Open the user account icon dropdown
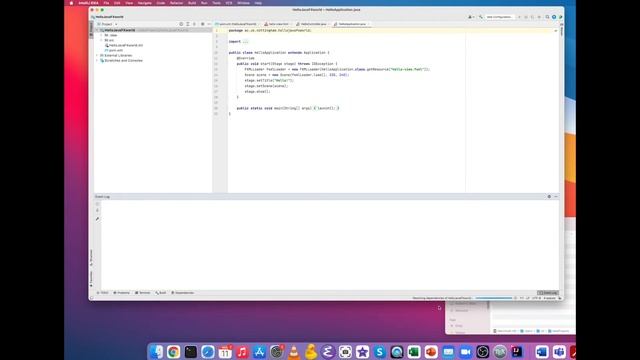 (471, 17)
